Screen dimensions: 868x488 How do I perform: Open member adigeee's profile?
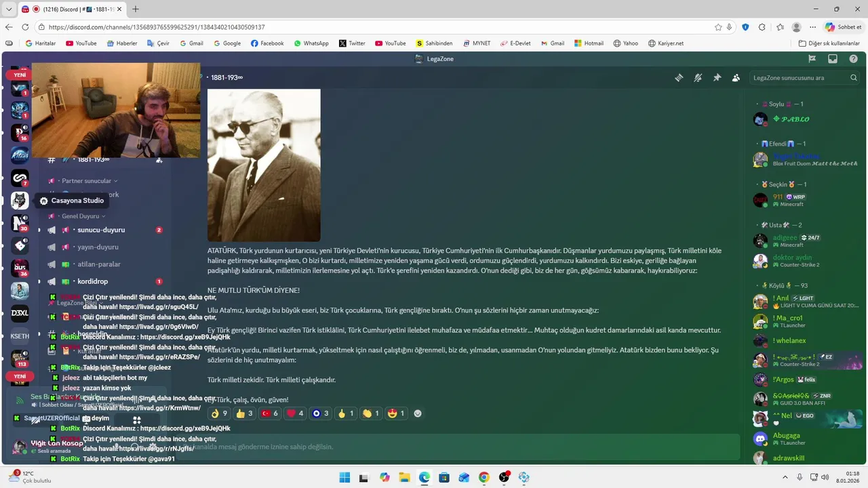pos(808,241)
